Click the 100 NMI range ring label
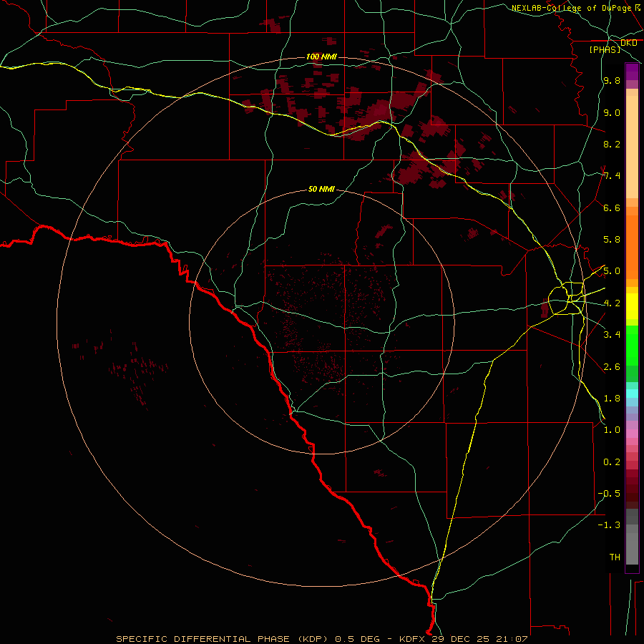Image resolution: width=644 pixels, height=644 pixels. (x=321, y=57)
